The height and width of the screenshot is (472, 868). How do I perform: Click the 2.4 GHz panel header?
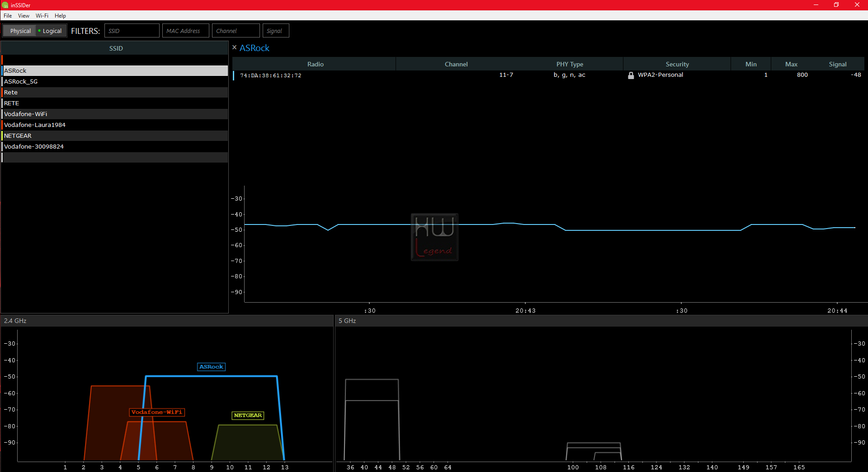(x=167, y=321)
